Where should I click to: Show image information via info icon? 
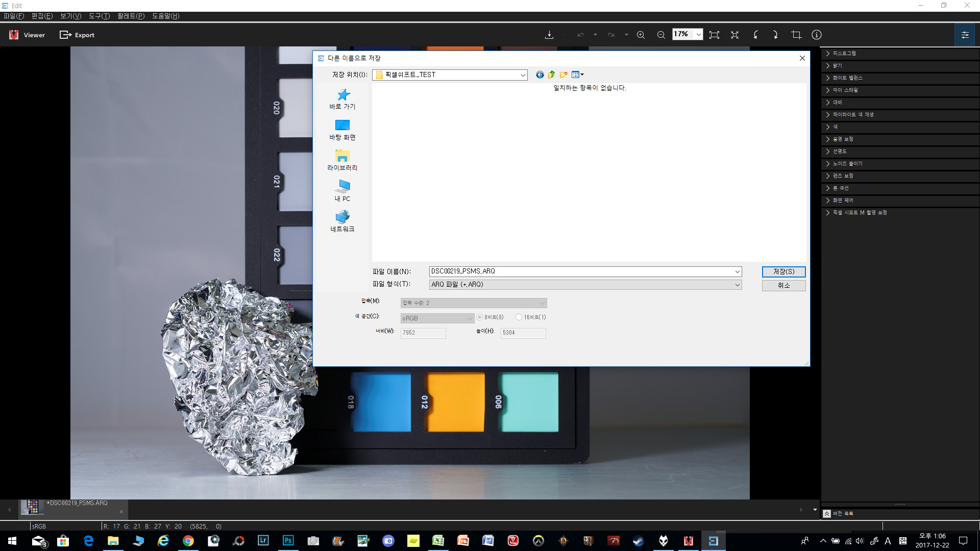(816, 35)
